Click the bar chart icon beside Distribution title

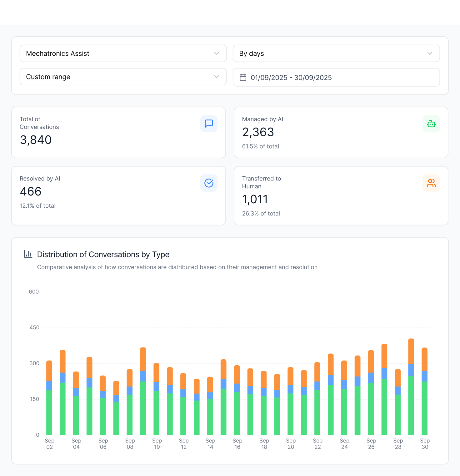click(x=28, y=254)
